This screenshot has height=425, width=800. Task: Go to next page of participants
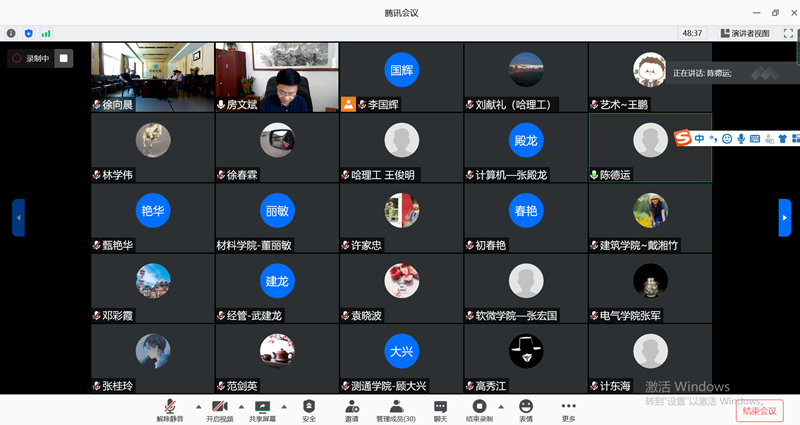(x=785, y=217)
